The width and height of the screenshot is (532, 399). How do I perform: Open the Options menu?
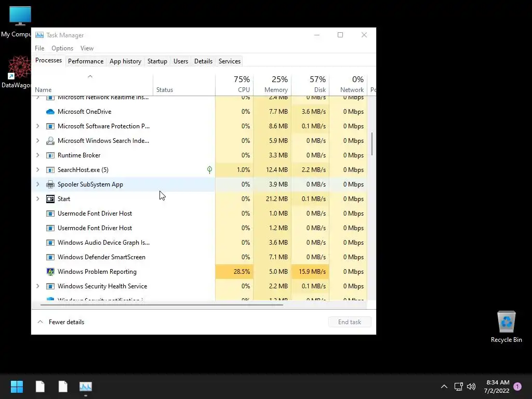[62, 48]
